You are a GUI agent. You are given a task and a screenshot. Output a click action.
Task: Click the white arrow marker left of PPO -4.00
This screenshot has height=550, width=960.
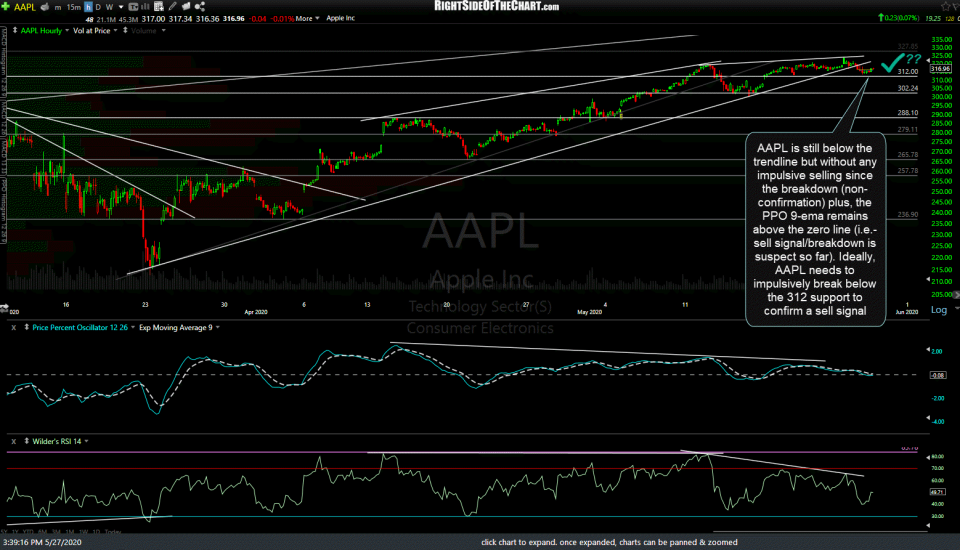pyautogui.click(x=928, y=420)
